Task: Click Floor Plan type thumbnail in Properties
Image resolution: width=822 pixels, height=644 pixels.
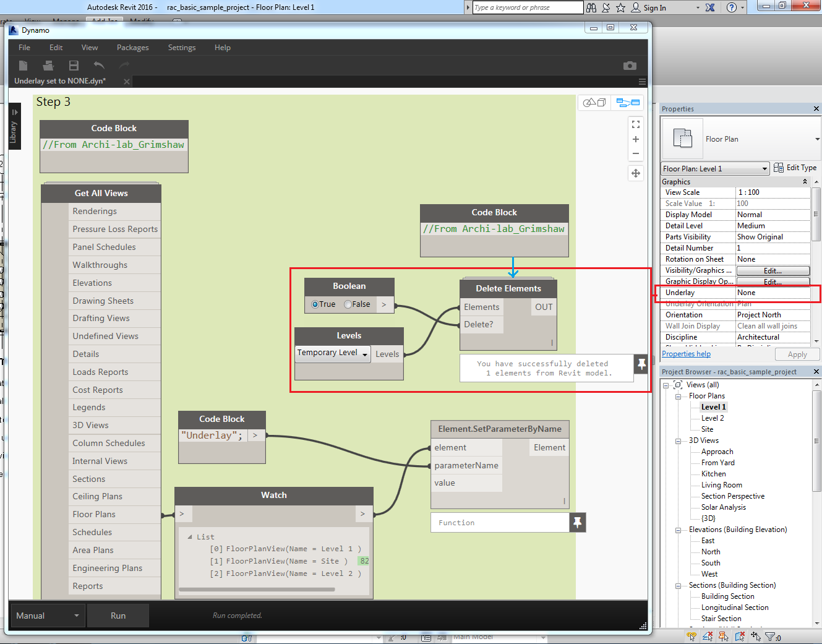Action: [x=682, y=139]
